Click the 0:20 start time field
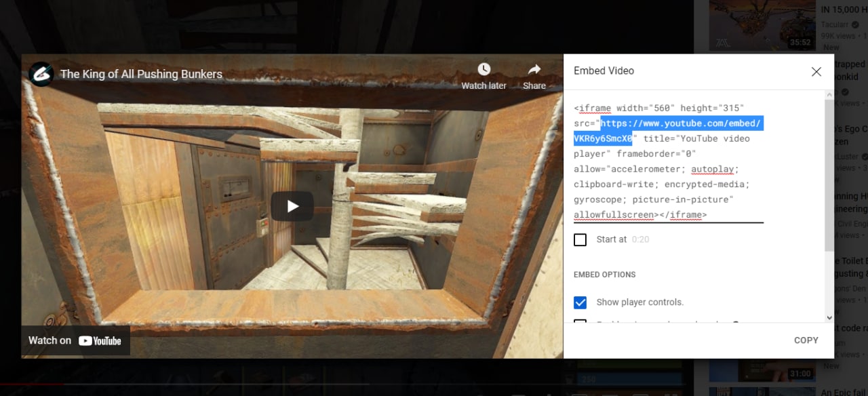Screen dimensions: 868x396 click(x=640, y=239)
